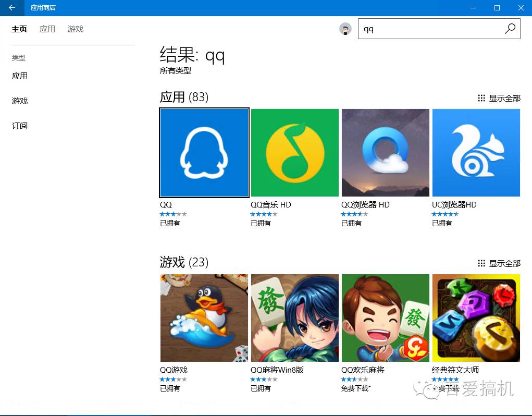Click the search magnifier icon
This screenshot has width=532, height=416.
pos(510,29)
